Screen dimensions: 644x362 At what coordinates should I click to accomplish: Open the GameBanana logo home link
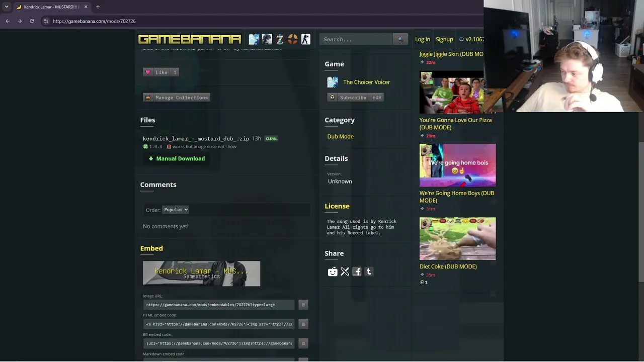click(190, 39)
